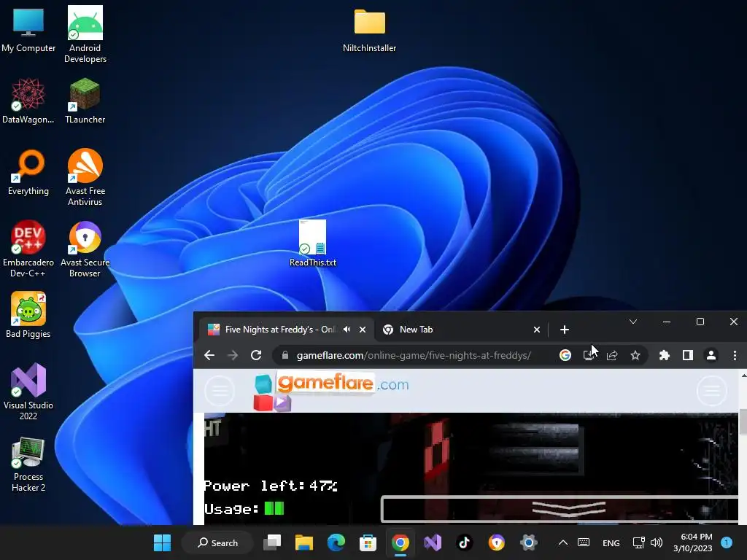This screenshot has width=747, height=560.
Task: Change the ENG input language
Action: click(611, 543)
